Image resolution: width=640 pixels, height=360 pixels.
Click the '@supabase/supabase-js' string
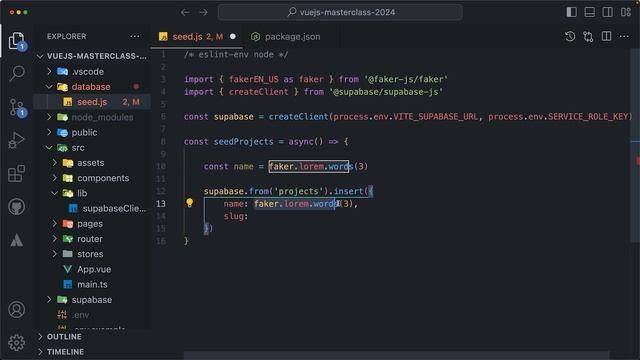tap(386, 92)
